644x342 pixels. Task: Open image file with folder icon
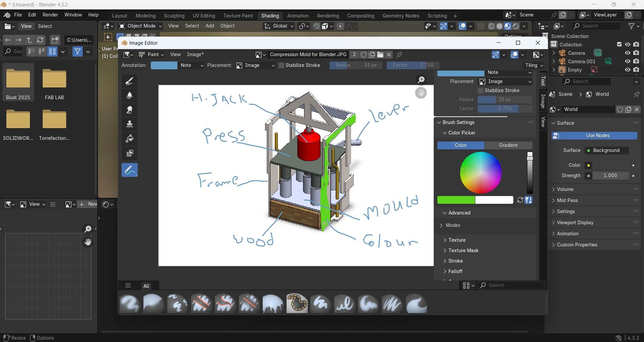[380, 55]
